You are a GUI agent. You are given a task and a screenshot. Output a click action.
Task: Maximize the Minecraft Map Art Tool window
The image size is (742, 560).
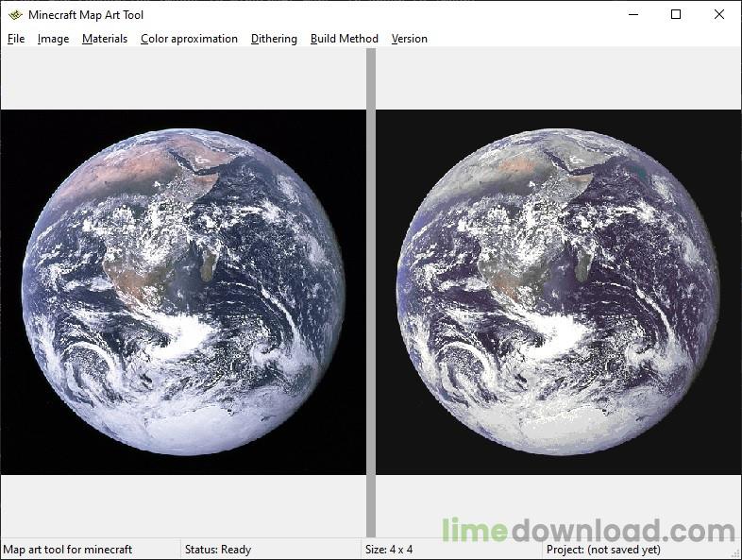676,15
